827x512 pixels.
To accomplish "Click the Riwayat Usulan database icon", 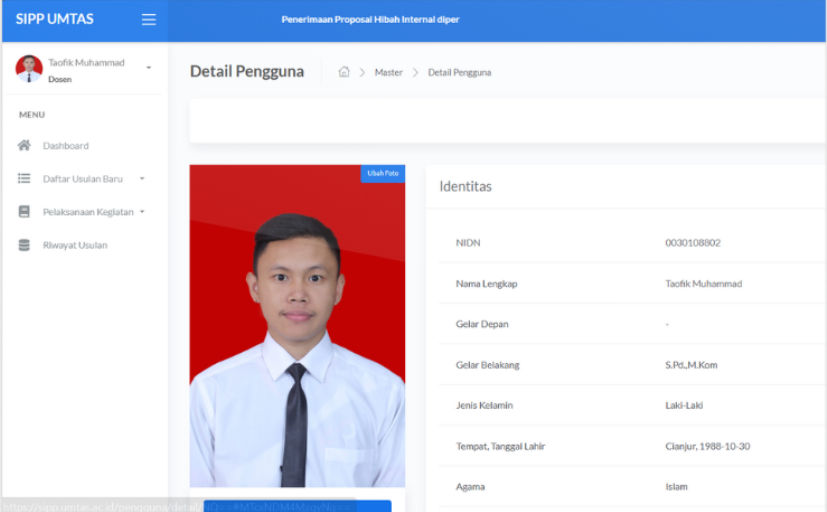I will 24,245.
